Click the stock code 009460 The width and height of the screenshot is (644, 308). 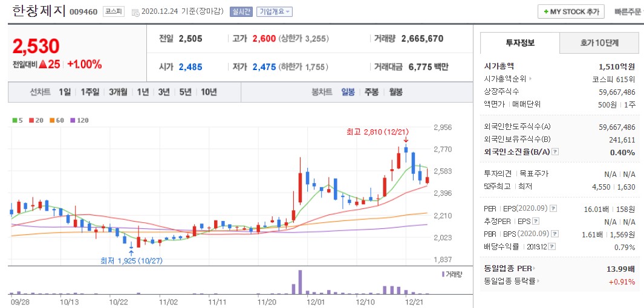click(x=84, y=12)
